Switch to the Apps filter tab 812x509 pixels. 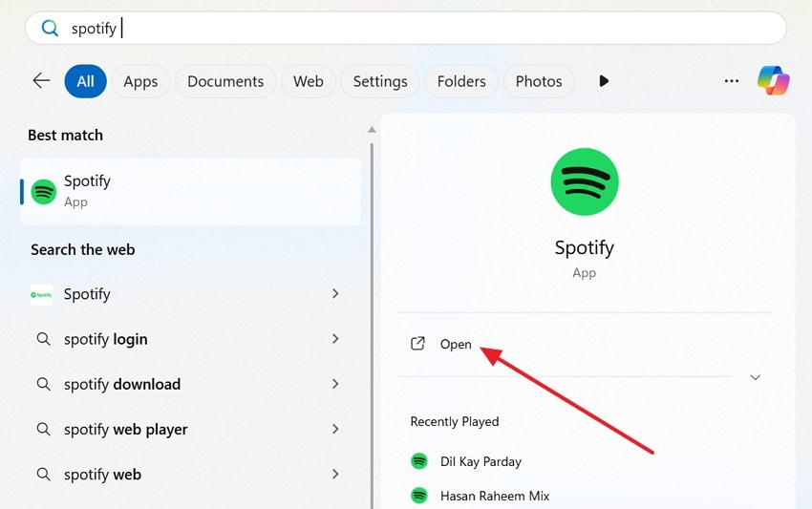(140, 81)
